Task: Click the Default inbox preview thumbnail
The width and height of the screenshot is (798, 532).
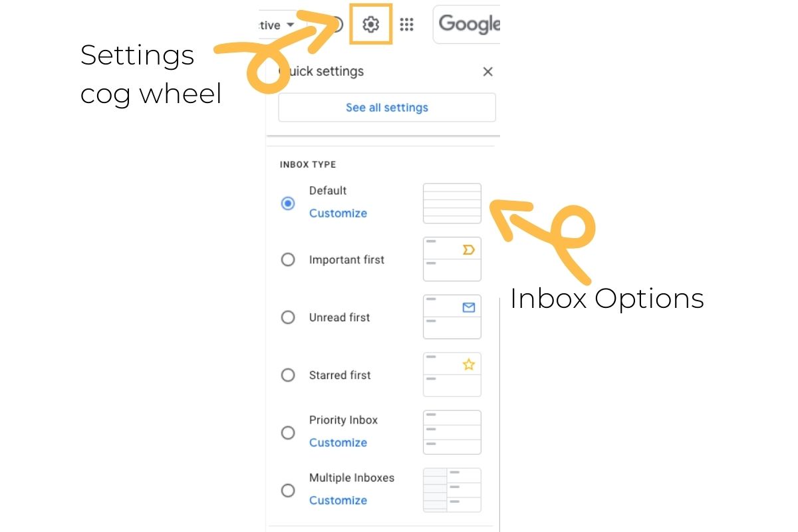Action: (452, 203)
